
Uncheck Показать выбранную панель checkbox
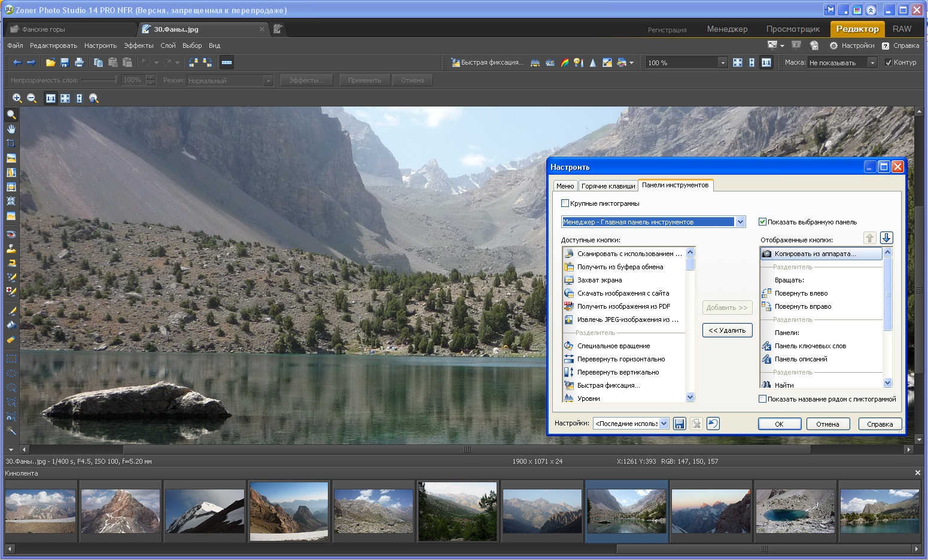tap(762, 222)
